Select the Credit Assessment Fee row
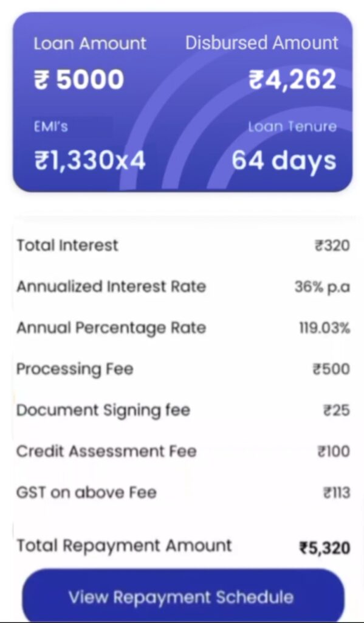364x623 pixels. pyautogui.click(x=182, y=451)
